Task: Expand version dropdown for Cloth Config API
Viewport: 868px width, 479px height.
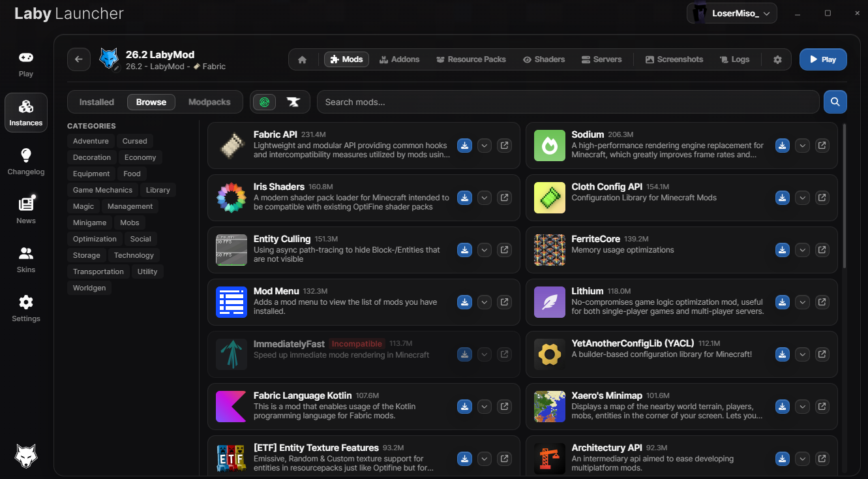Action: pos(802,198)
